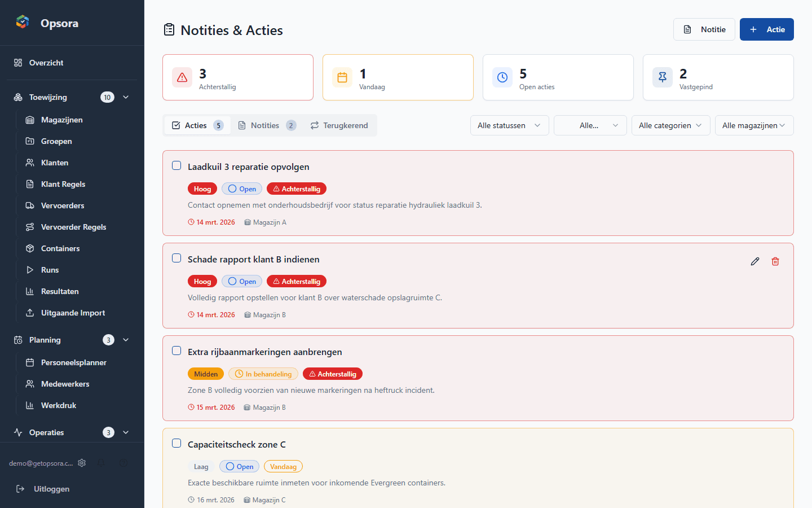Click the trash icon on Schade rapport card
Image resolution: width=812 pixels, height=508 pixels.
(x=775, y=261)
